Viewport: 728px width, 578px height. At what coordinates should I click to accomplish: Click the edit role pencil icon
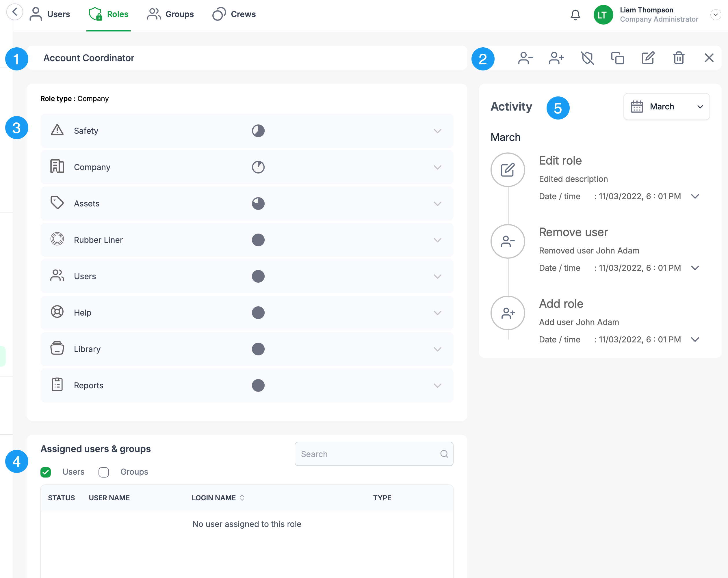648,58
